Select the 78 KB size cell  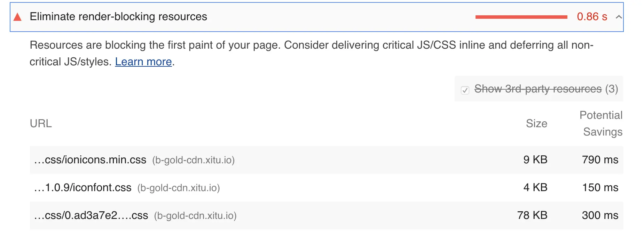click(532, 215)
